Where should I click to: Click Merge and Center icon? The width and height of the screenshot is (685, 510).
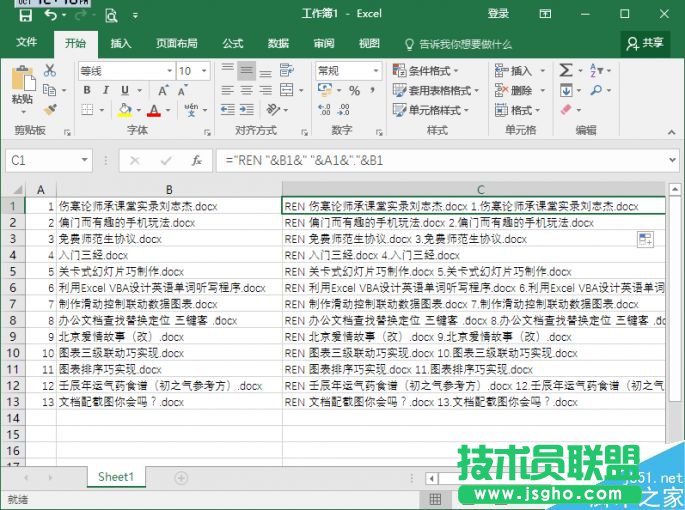pyautogui.click(x=287, y=90)
